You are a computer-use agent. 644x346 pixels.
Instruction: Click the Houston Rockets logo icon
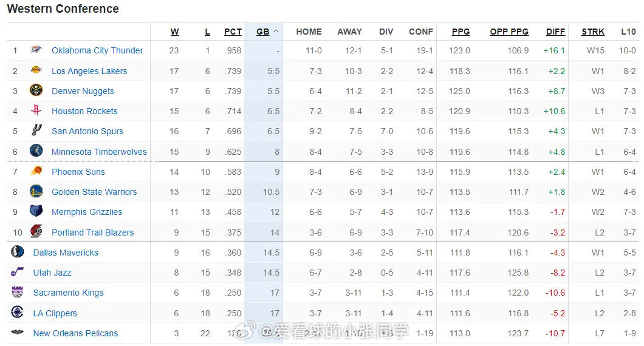pyautogui.click(x=36, y=110)
